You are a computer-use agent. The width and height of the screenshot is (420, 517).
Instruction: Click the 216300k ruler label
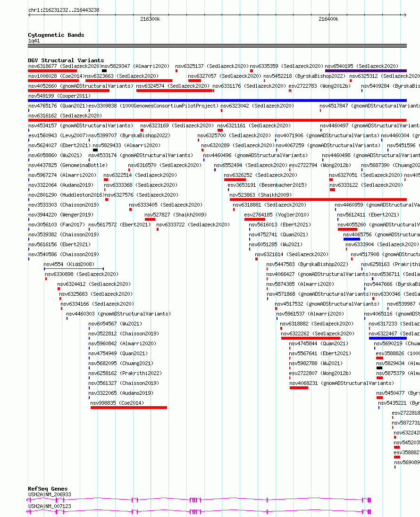(x=150, y=19)
